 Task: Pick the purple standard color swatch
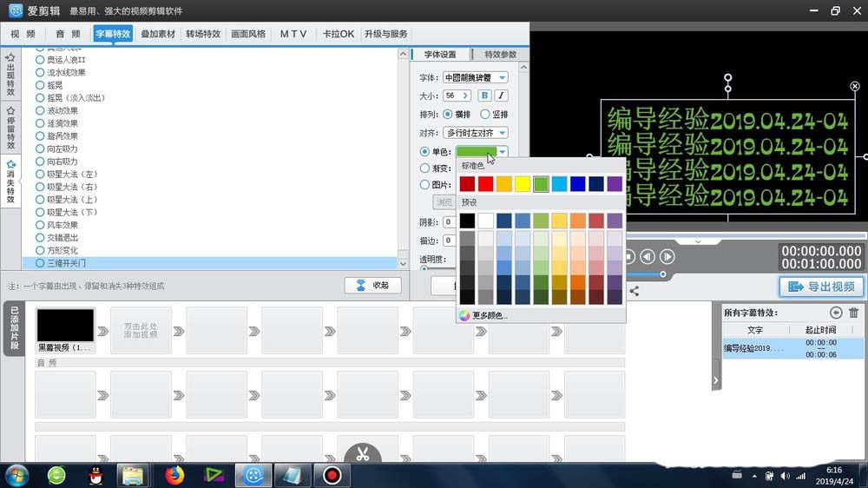615,184
